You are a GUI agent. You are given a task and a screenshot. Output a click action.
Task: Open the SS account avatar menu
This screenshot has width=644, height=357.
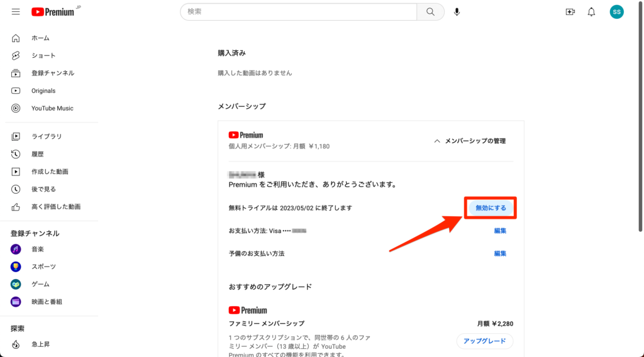point(616,12)
